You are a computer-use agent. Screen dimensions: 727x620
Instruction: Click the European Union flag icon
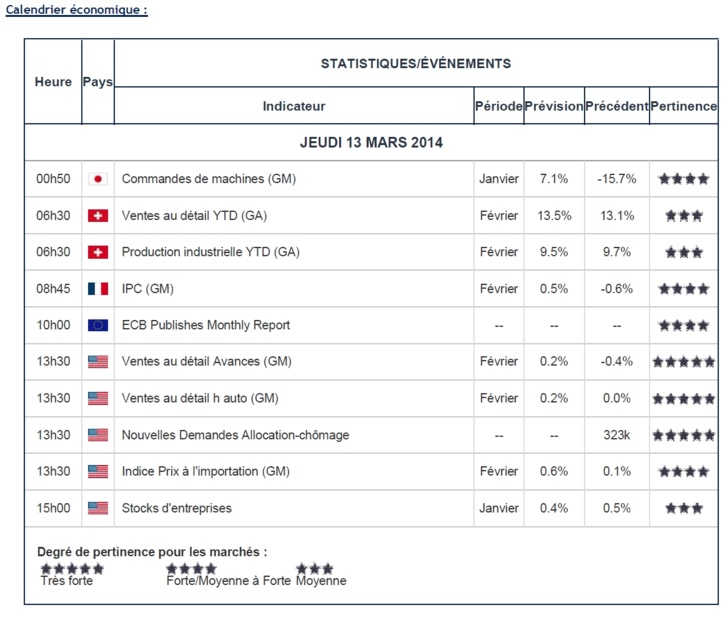coord(98,325)
